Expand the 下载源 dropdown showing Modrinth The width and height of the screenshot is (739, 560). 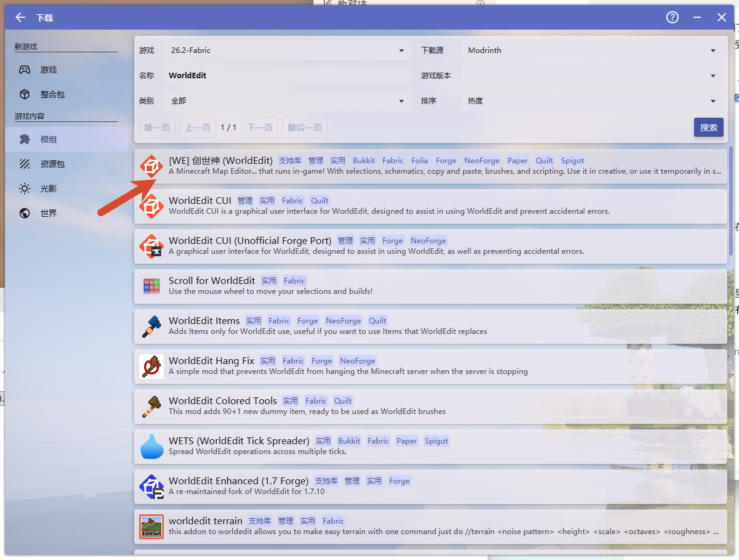592,51
